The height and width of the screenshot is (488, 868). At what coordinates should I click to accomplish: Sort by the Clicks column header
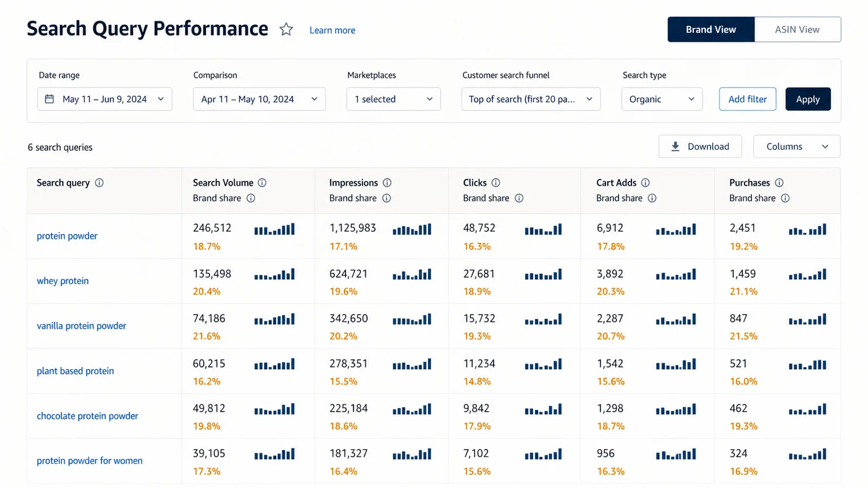(x=475, y=183)
